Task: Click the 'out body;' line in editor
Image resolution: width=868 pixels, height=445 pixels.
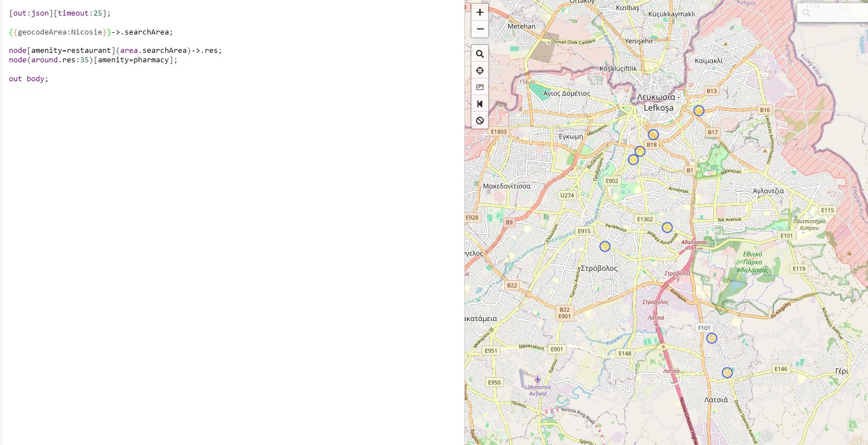Action: [29, 78]
